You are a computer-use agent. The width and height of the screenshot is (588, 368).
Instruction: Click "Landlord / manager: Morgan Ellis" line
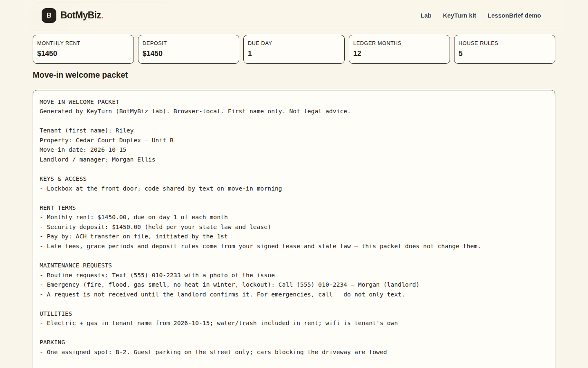pos(98,159)
